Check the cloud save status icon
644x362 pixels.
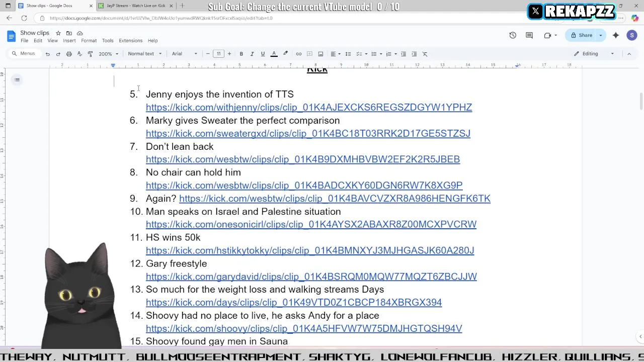(79, 33)
